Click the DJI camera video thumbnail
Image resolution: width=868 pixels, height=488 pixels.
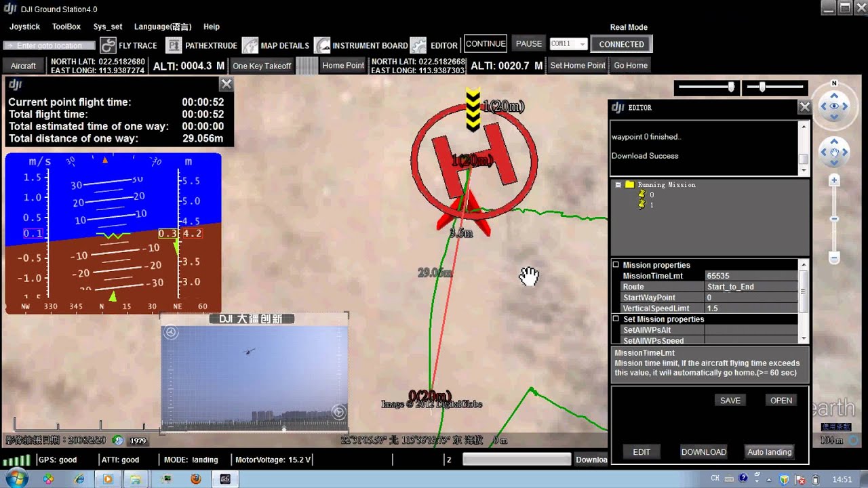pos(254,378)
